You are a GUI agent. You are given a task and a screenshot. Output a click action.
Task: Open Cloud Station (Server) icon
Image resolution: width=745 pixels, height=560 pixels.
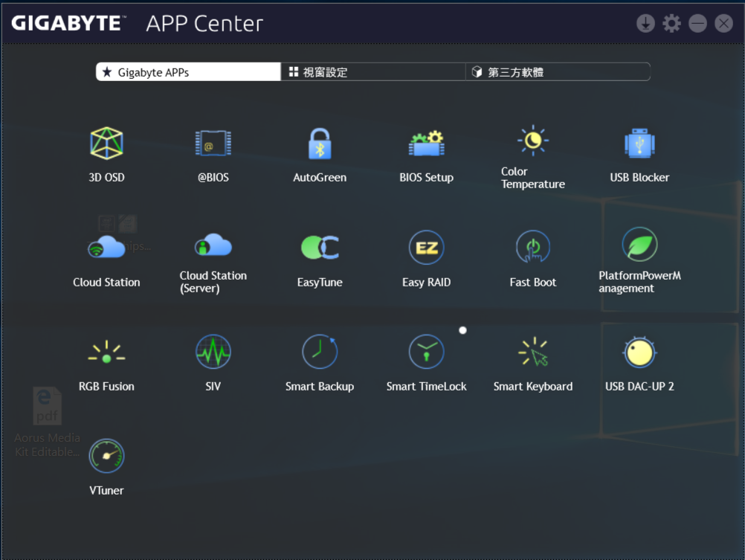(213, 245)
